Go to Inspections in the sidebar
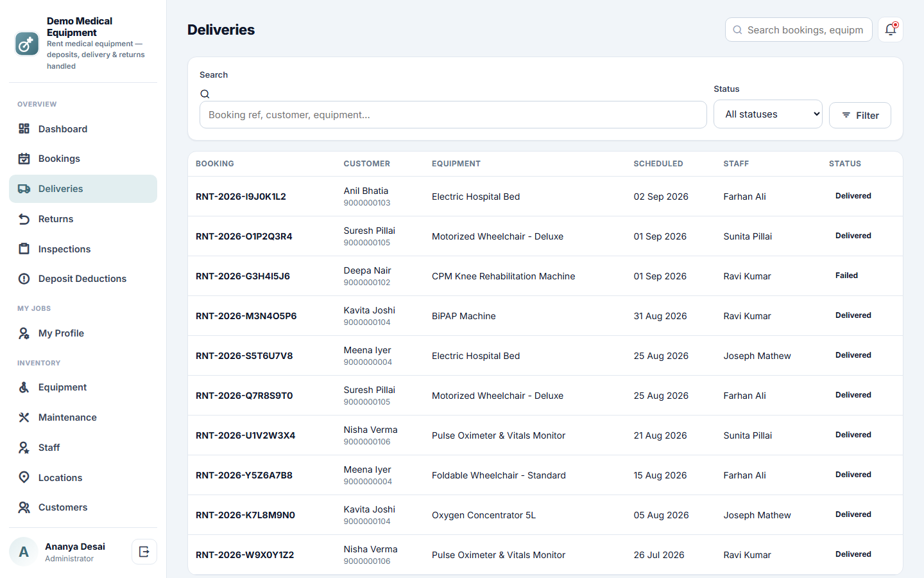 point(83,249)
